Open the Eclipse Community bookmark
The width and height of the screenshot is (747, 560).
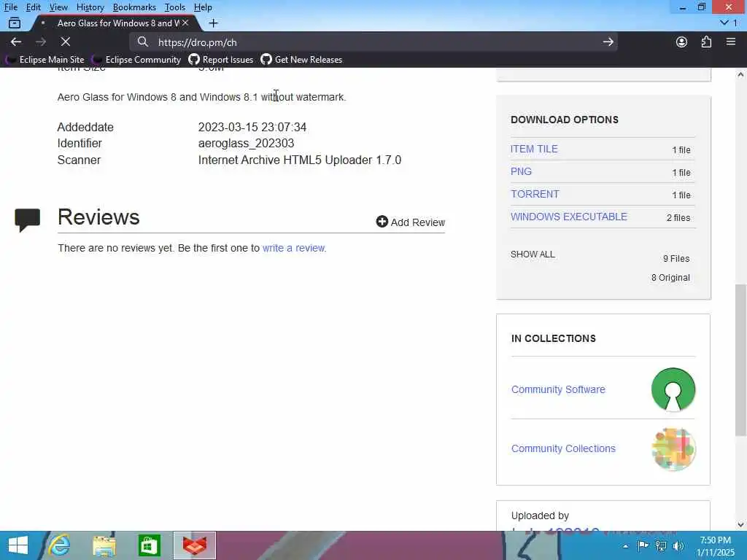(x=137, y=60)
